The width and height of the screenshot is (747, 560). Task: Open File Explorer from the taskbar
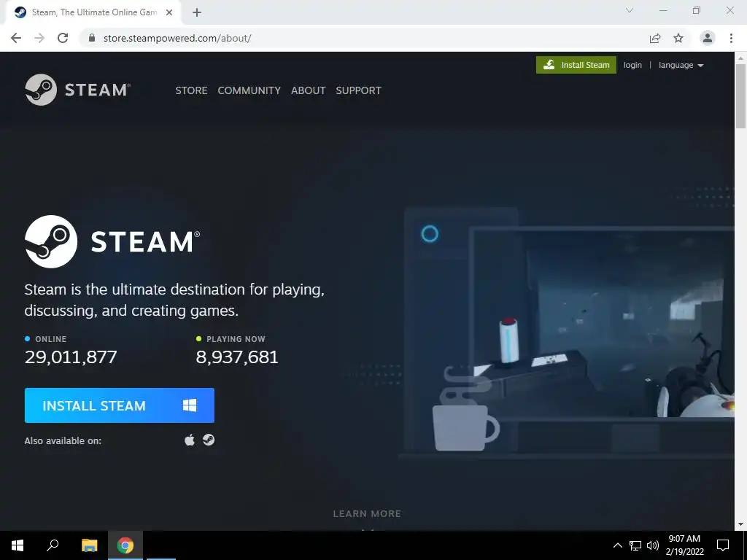point(89,545)
